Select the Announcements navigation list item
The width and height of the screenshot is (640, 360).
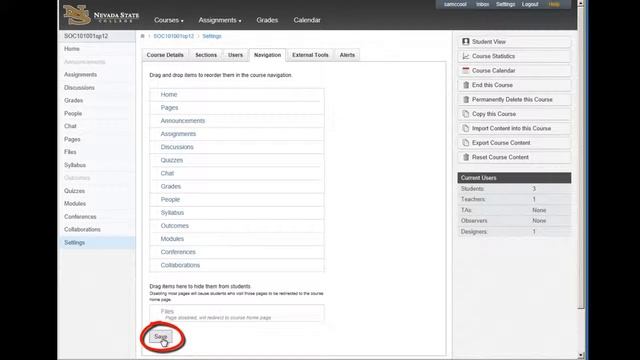click(237, 121)
